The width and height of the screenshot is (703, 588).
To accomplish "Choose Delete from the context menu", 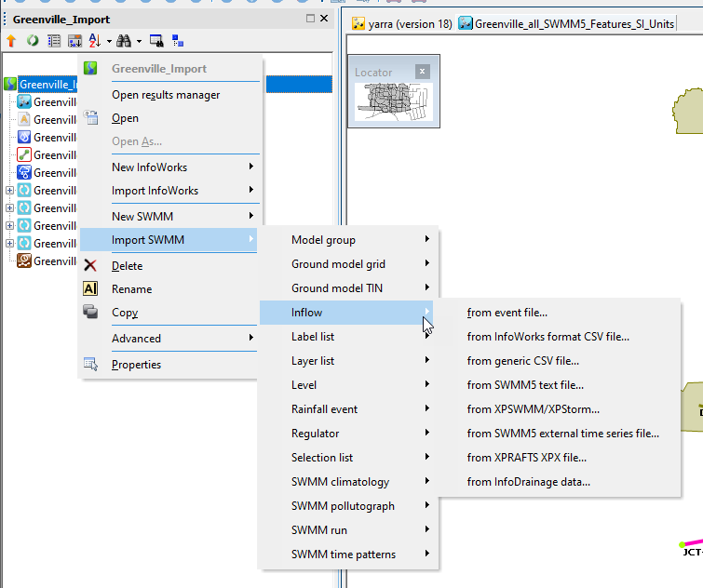I will pyautogui.click(x=169, y=266).
